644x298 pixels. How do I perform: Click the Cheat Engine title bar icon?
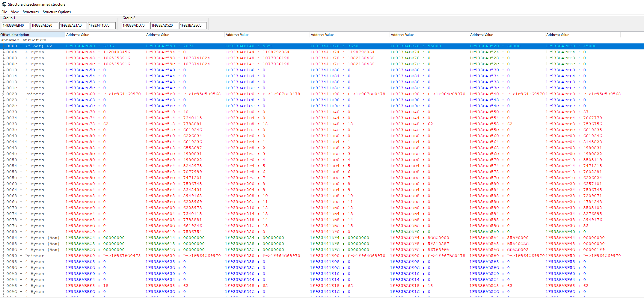click(4, 4)
